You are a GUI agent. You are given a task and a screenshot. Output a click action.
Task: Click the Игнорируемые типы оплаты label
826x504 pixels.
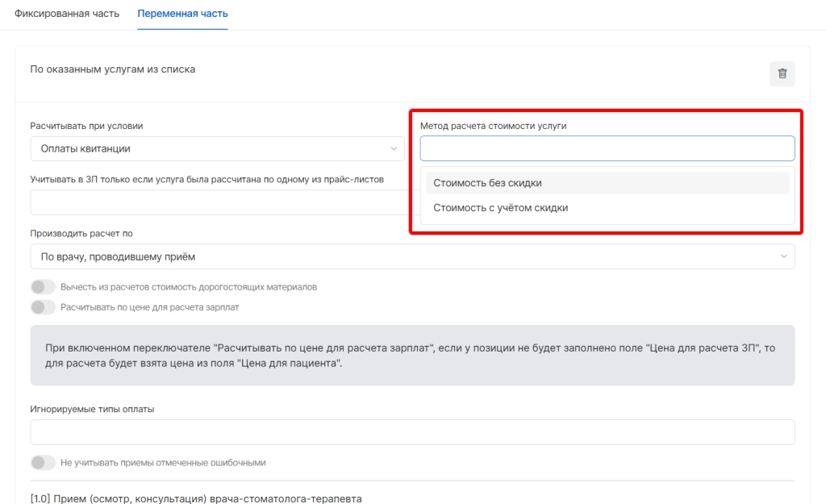click(x=92, y=409)
